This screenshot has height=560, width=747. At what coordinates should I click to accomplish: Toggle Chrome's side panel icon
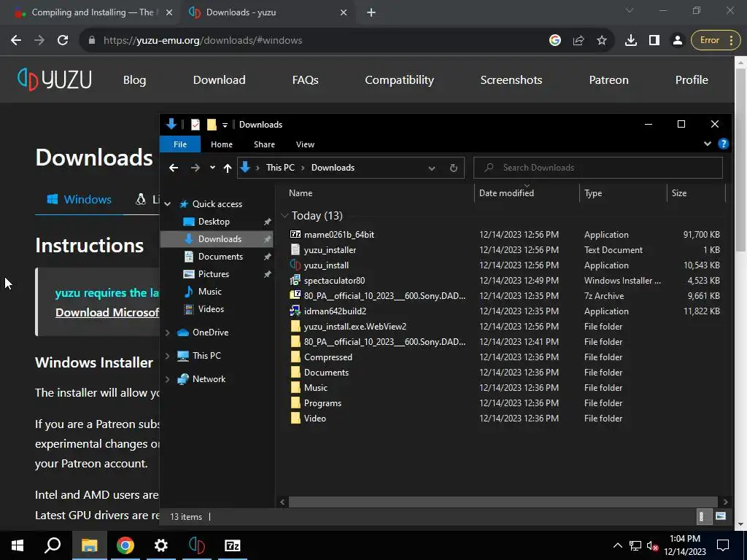(654, 41)
